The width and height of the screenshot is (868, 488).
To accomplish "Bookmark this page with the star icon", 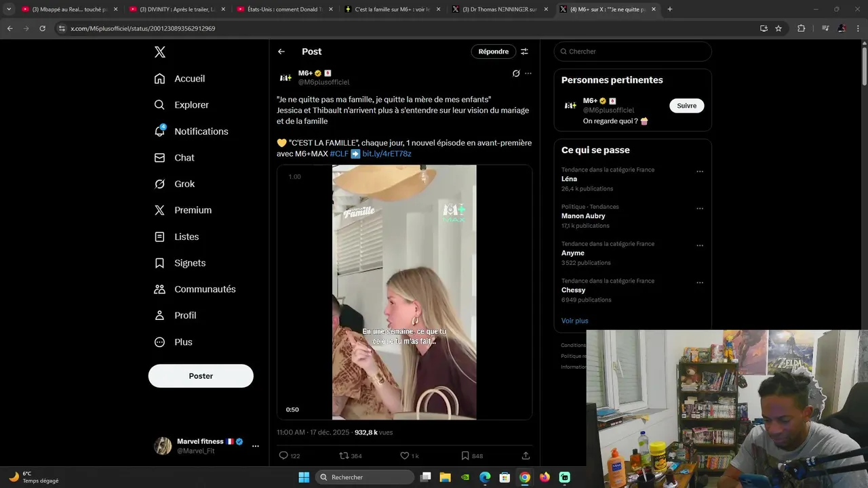I will pyautogui.click(x=778, y=28).
